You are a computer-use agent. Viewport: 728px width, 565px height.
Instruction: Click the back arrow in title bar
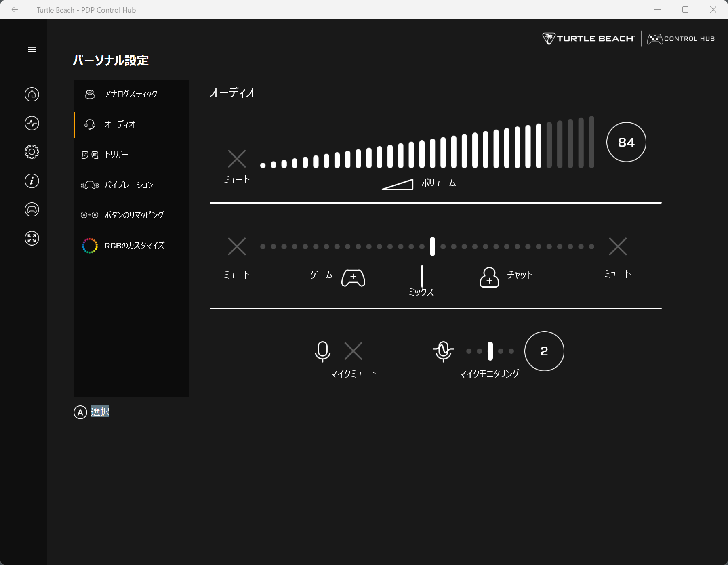[x=15, y=10]
